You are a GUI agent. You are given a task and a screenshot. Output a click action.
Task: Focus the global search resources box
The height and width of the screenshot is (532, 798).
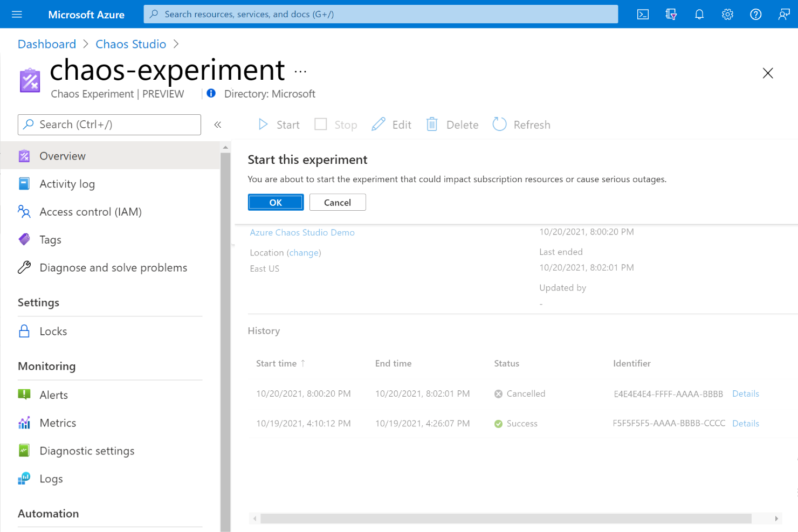381,14
